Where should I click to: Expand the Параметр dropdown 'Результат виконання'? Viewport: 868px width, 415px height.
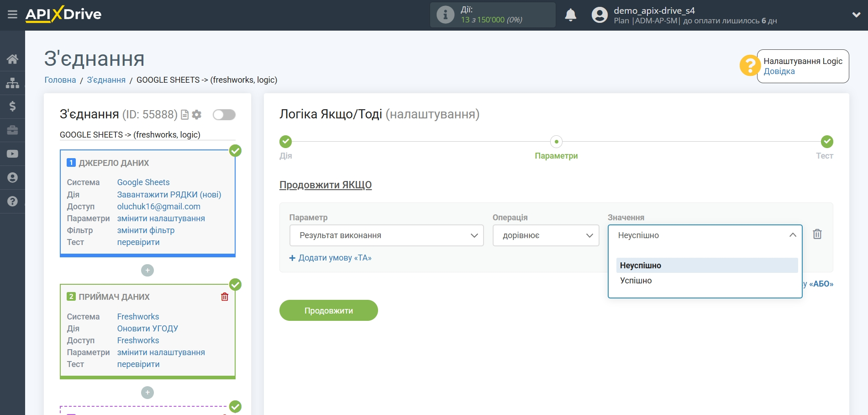pos(386,235)
